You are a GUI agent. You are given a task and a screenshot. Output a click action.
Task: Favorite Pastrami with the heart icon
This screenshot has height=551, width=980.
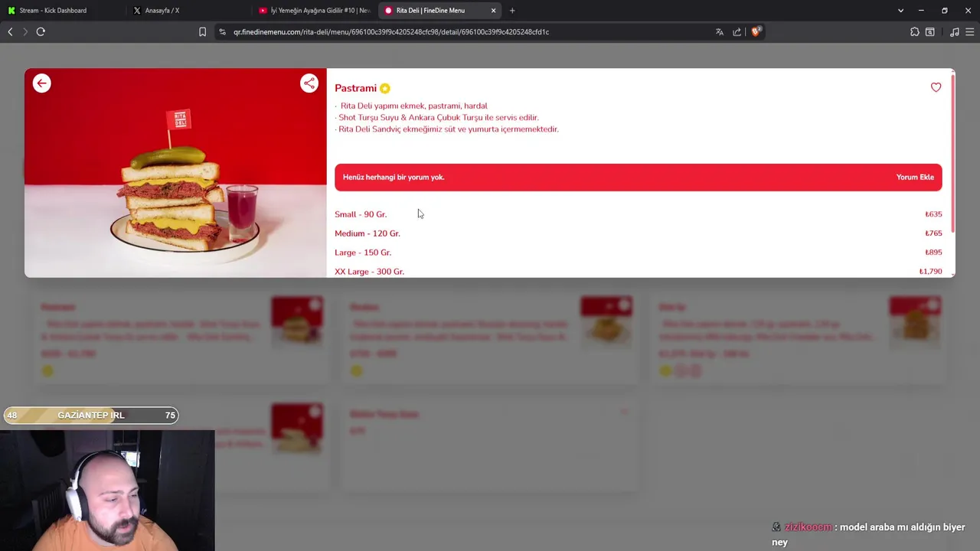coord(936,87)
